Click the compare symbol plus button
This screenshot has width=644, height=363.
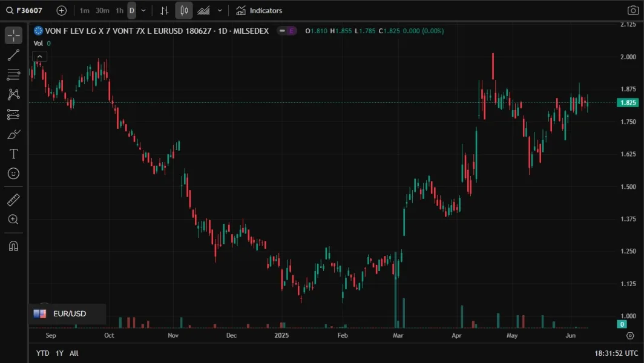(62, 10)
